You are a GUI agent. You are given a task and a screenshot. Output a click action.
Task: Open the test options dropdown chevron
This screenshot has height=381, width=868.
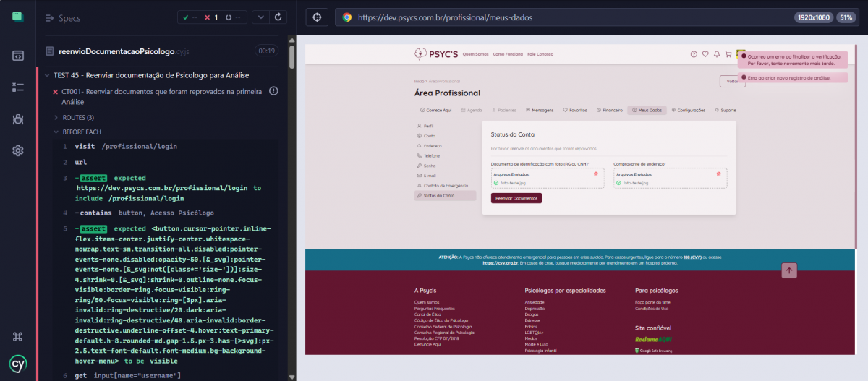click(260, 17)
